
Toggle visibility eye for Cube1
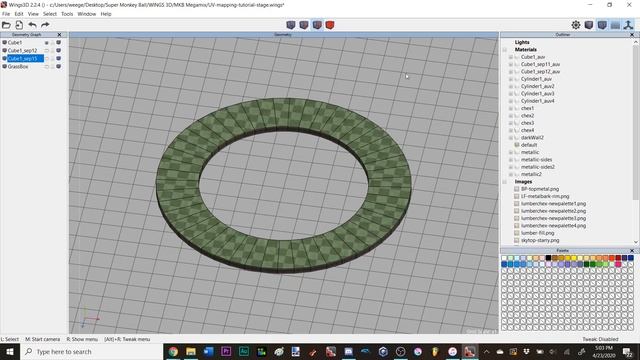[x=47, y=42]
